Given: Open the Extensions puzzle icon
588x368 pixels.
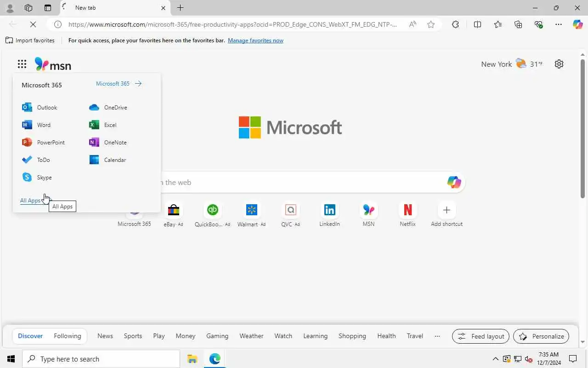Looking at the screenshot, I should [x=455, y=24].
